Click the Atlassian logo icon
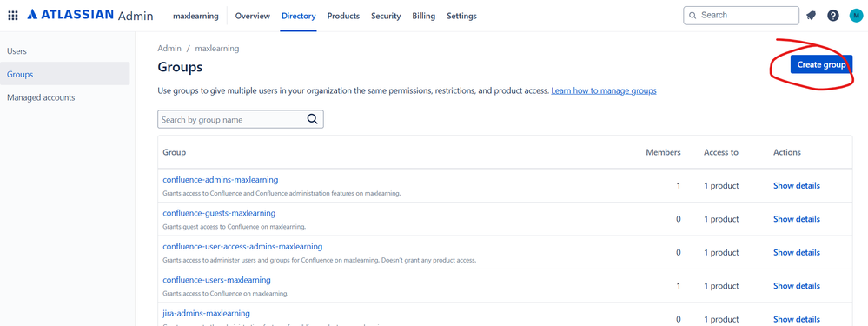 tap(31, 15)
